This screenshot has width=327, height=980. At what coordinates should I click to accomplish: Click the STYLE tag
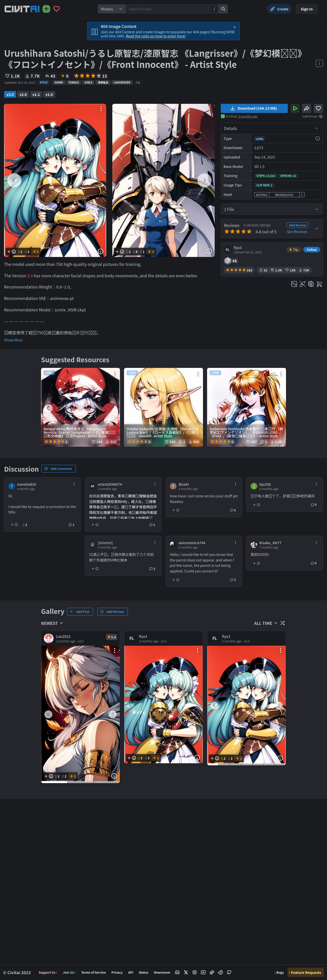(x=44, y=82)
